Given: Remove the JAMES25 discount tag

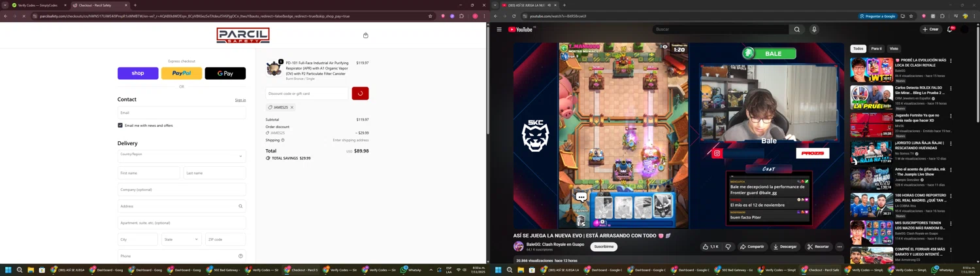Looking at the screenshot, I should point(292,107).
